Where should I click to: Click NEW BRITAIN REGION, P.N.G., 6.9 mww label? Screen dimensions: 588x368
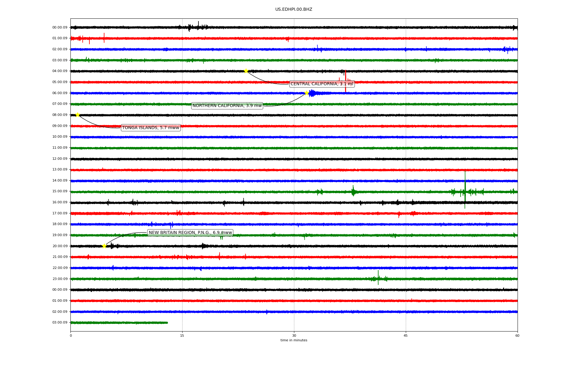pos(190,232)
